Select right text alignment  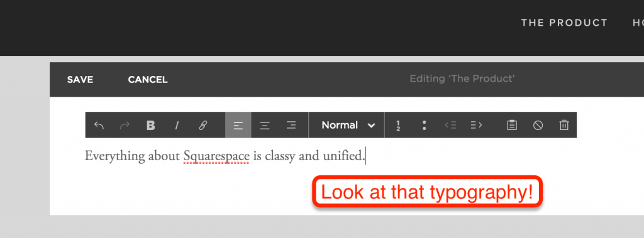pyautogui.click(x=291, y=125)
